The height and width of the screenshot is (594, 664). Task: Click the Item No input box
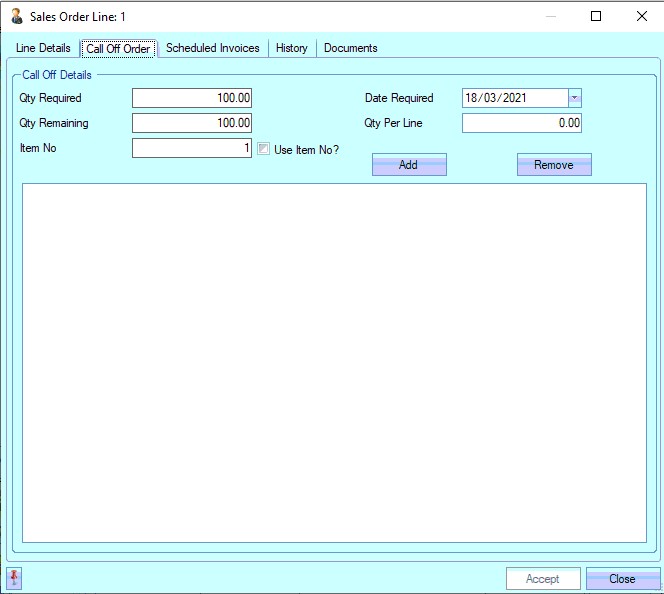click(191, 148)
